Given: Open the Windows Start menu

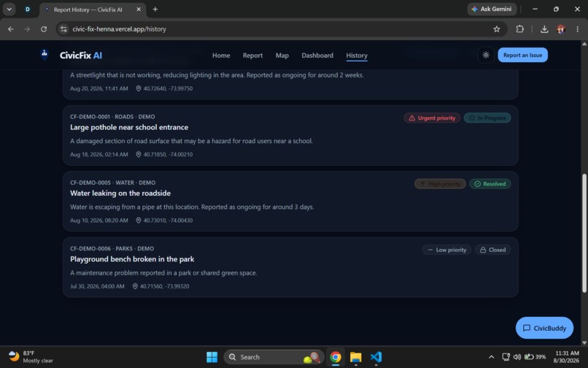Looking at the screenshot, I should click(212, 357).
